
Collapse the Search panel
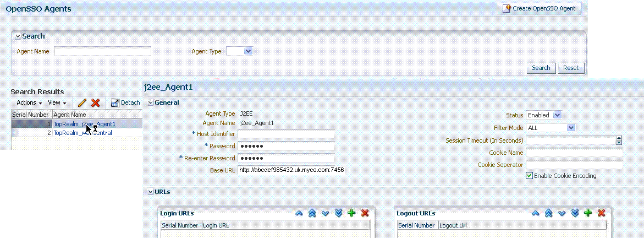(18, 36)
